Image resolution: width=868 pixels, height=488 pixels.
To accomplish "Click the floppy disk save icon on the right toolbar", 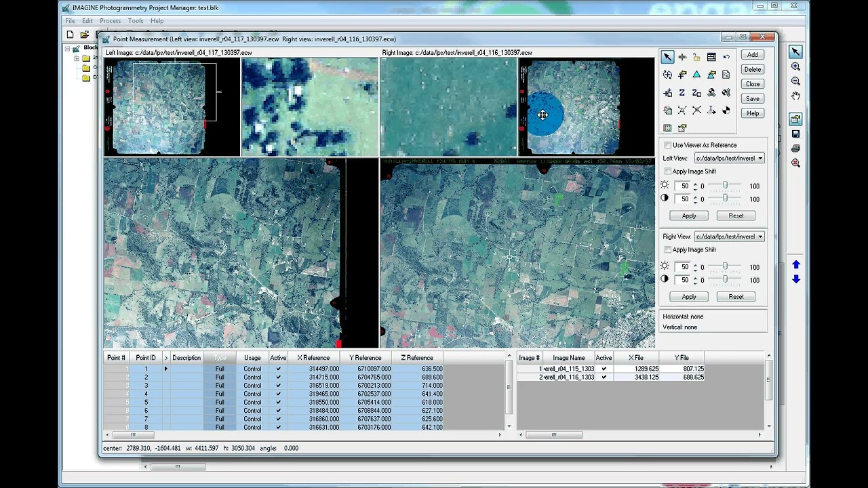I will click(x=795, y=134).
